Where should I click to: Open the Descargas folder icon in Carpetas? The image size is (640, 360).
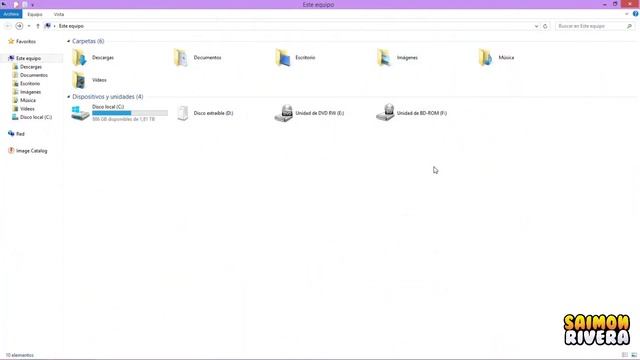[80, 58]
